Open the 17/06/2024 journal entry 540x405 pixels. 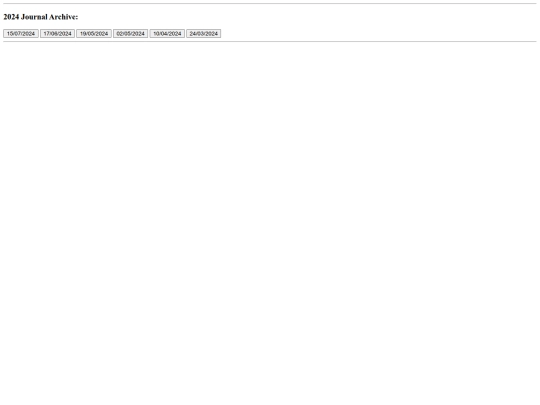tap(57, 33)
